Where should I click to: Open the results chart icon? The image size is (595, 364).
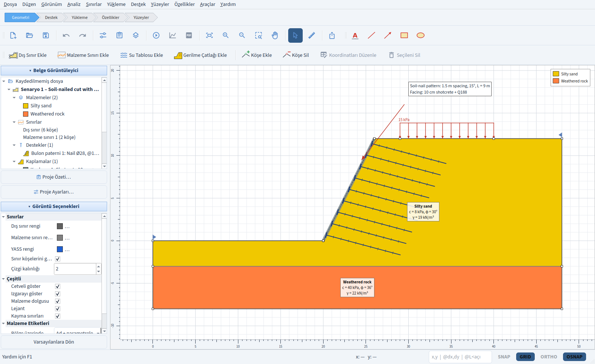click(173, 35)
